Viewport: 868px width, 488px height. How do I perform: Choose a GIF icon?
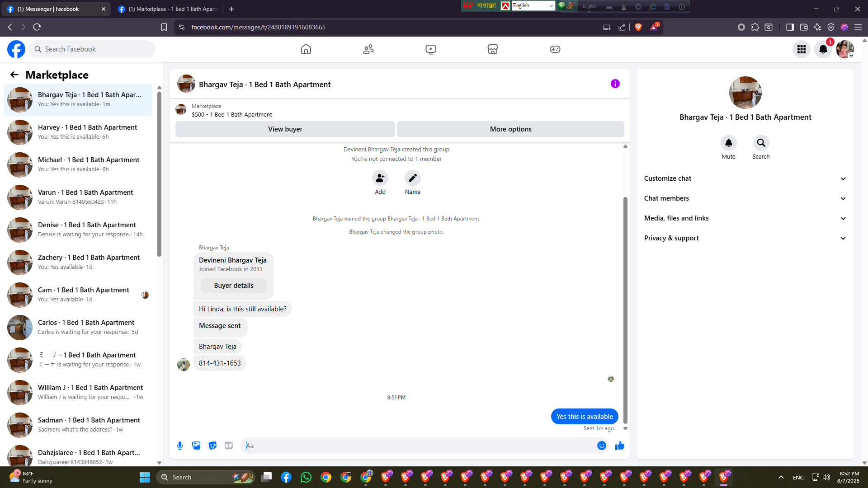click(229, 446)
